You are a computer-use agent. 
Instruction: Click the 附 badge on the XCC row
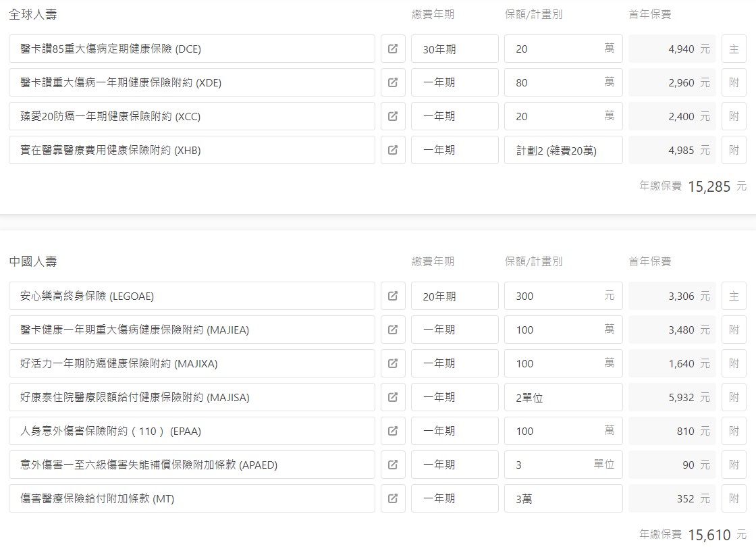coord(734,116)
